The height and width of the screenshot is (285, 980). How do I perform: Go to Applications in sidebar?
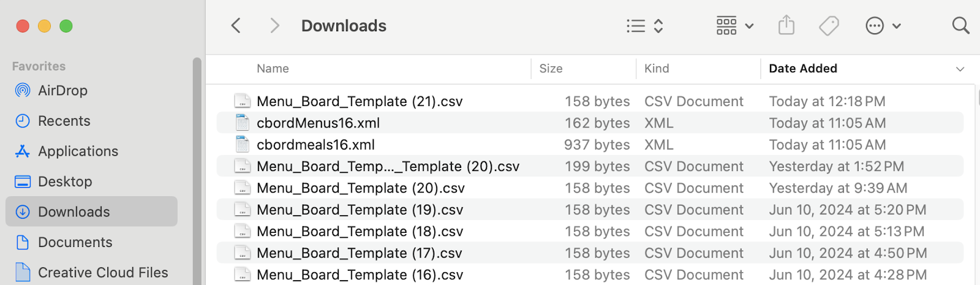point(78,151)
